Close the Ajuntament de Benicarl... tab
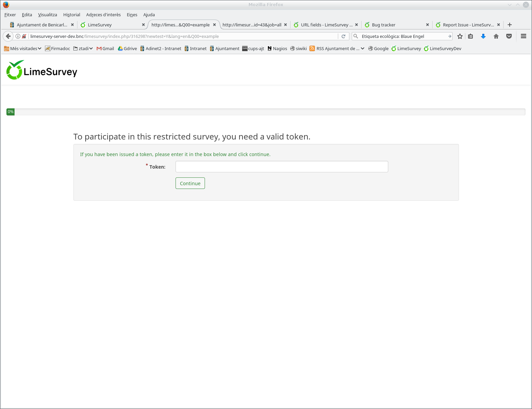 coord(72,25)
